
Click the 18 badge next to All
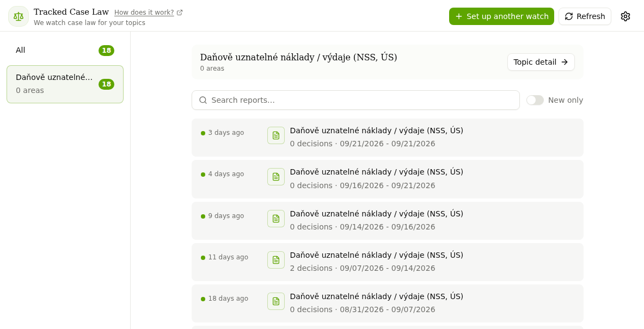point(106,51)
